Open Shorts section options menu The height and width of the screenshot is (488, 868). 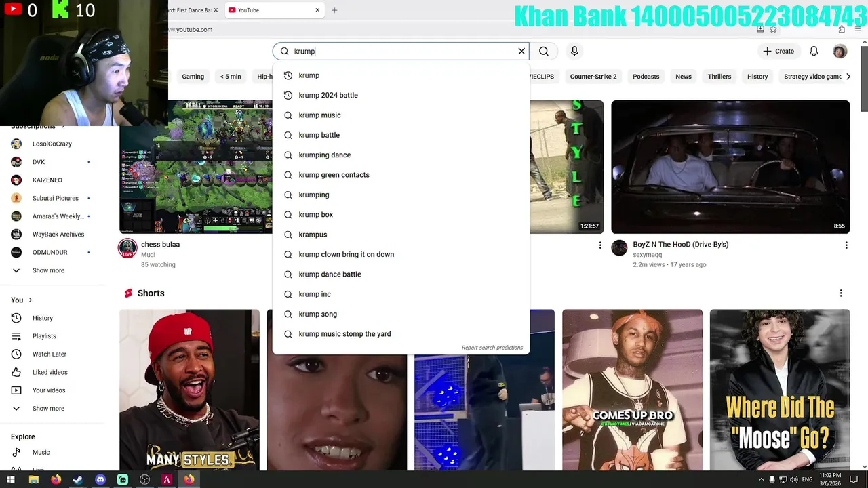(841, 293)
